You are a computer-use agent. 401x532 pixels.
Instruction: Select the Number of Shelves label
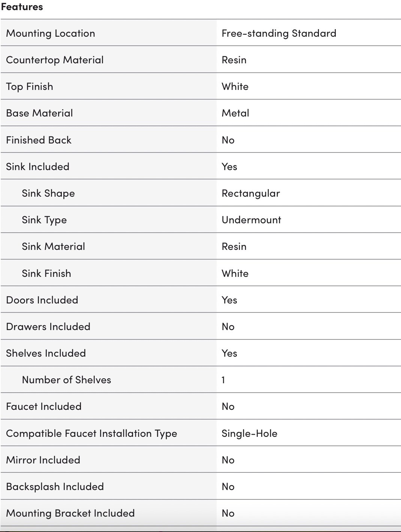click(66, 380)
